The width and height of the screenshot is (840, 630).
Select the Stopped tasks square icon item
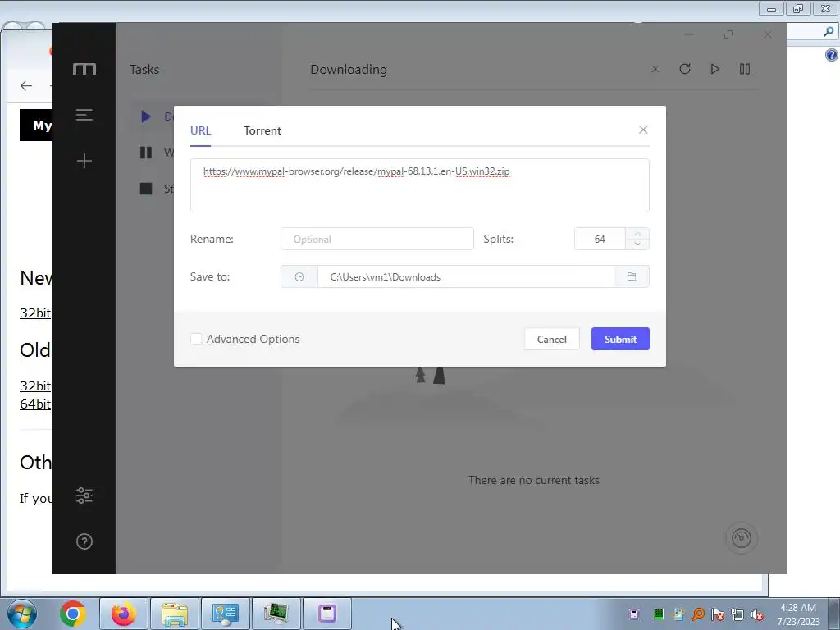(x=146, y=189)
